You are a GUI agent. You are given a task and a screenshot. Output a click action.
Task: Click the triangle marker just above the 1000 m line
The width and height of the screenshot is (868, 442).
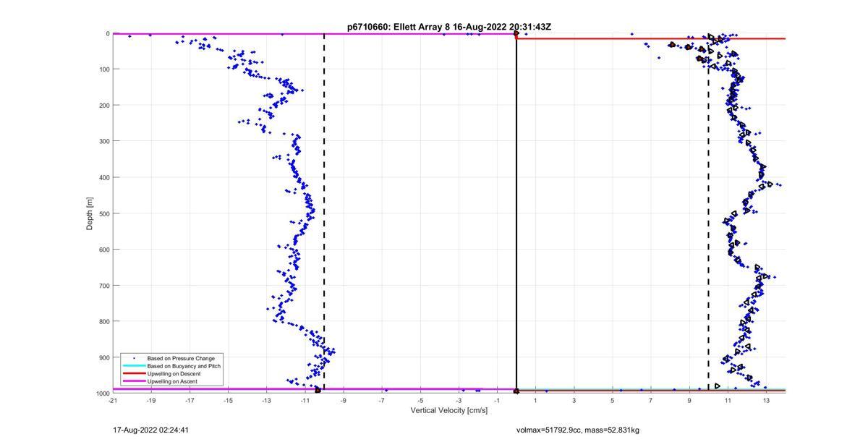click(717, 386)
